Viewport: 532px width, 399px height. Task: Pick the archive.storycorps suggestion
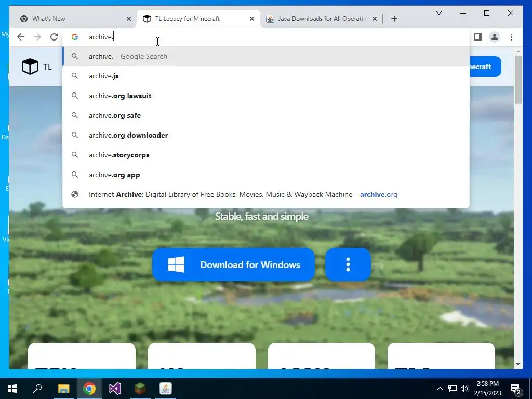[x=267, y=155]
